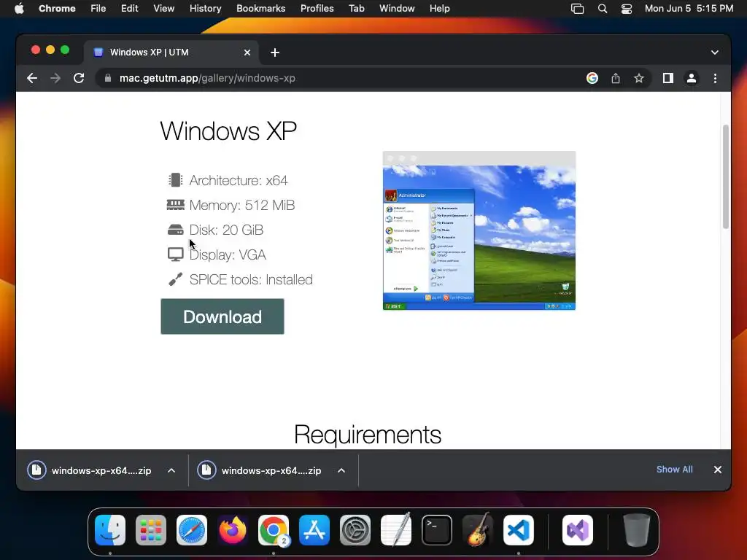Open Chrome from the Dock
This screenshot has height=560, width=747.
274,530
